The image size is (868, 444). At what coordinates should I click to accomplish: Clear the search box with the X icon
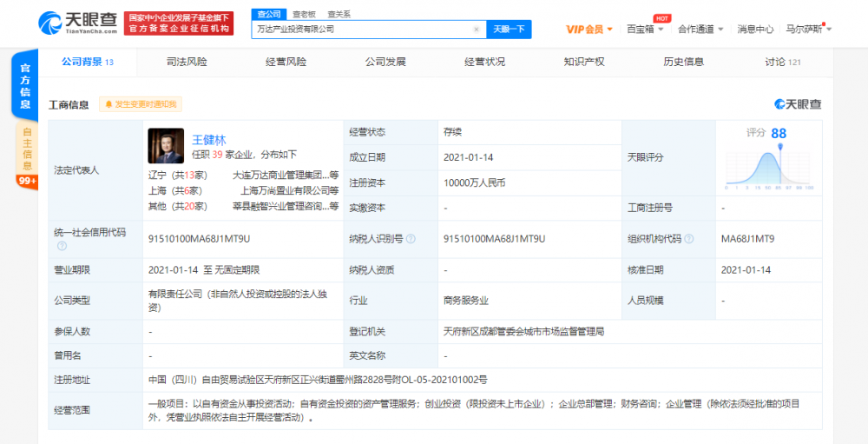476,30
